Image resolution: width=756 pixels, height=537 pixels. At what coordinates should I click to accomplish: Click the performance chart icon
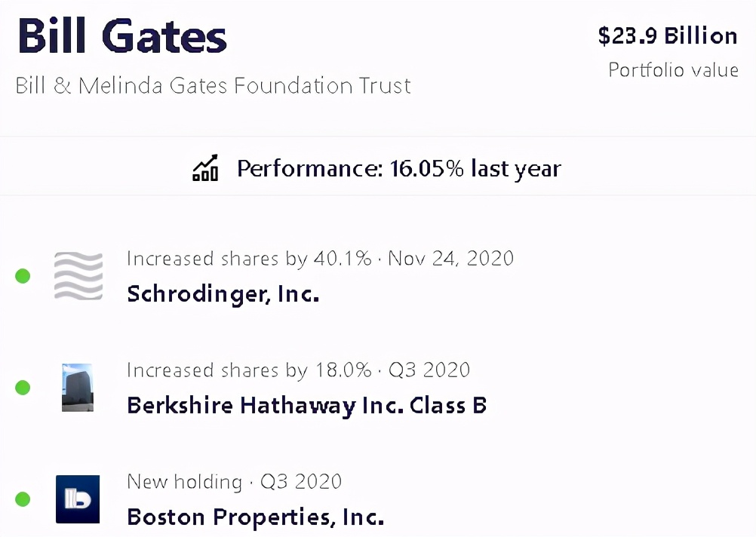tap(205, 167)
